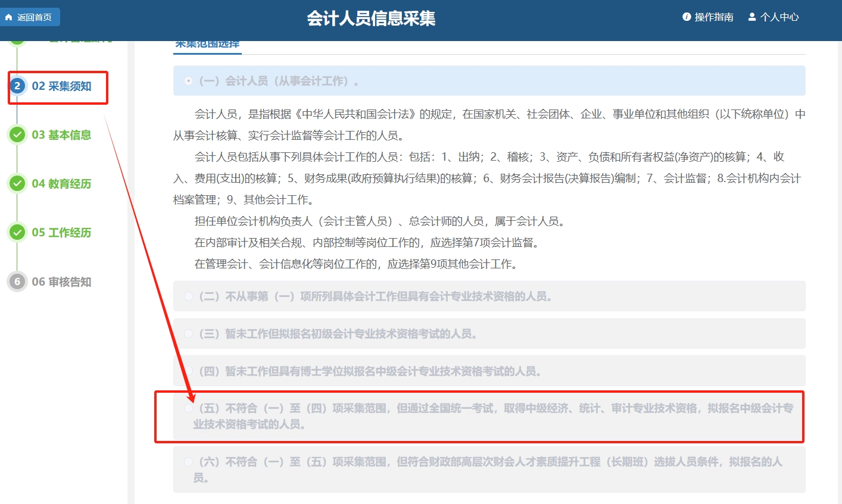Go to 02 采集须知 step

[x=61, y=86]
